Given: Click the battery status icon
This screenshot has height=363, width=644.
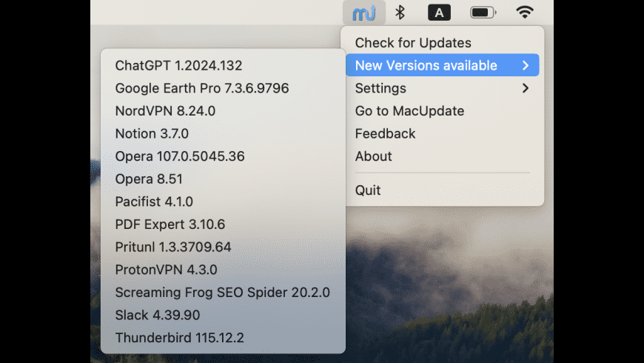Looking at the screenshot, I should coord(483,13).
